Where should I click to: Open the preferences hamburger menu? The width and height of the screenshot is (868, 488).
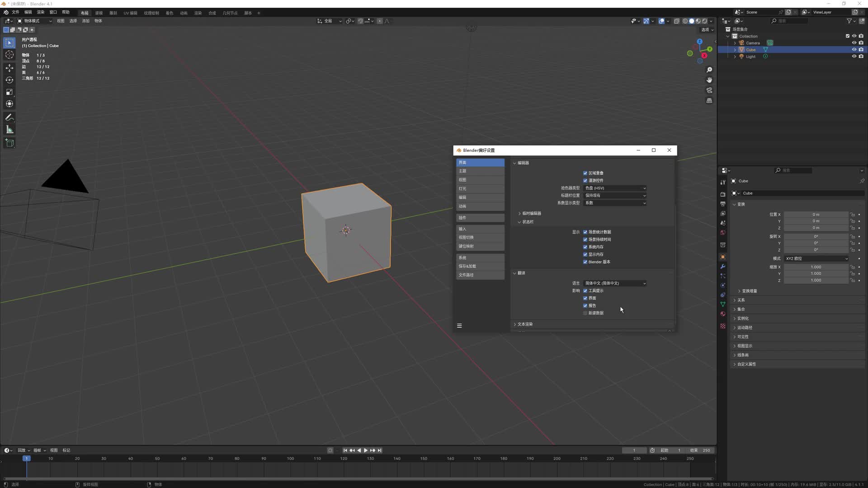coord(459,325)
